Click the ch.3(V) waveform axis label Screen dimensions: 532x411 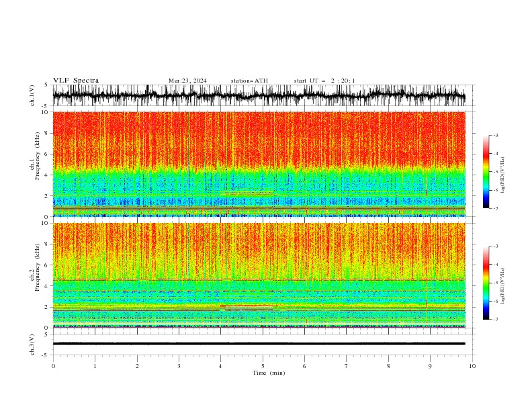32,345
